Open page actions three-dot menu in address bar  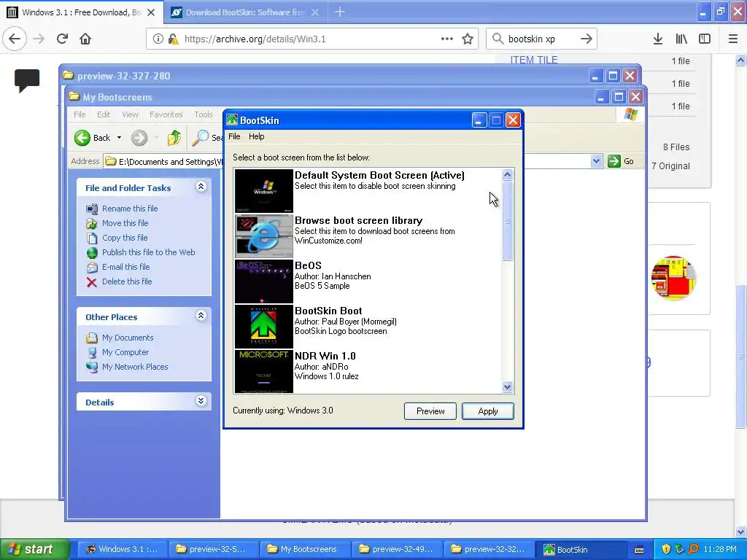click(447, 39)
